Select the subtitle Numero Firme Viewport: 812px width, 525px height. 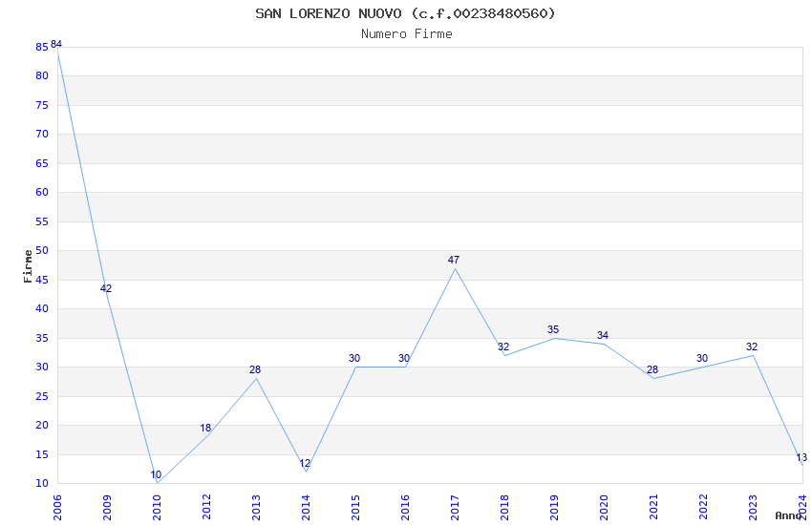click(407, 34)
